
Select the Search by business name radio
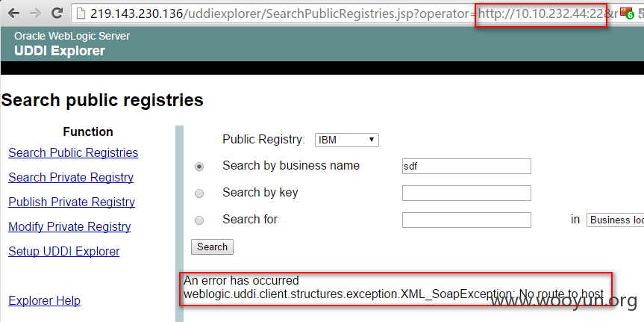199,167
